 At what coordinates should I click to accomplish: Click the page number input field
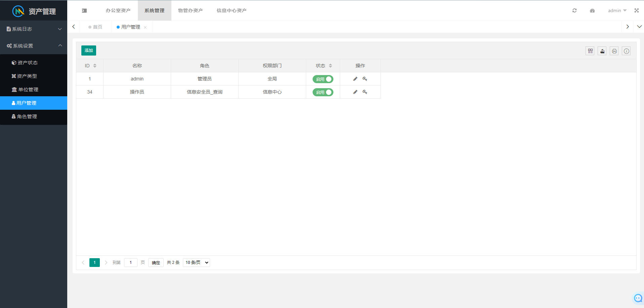pyautogui.click(x=131, y=263)
